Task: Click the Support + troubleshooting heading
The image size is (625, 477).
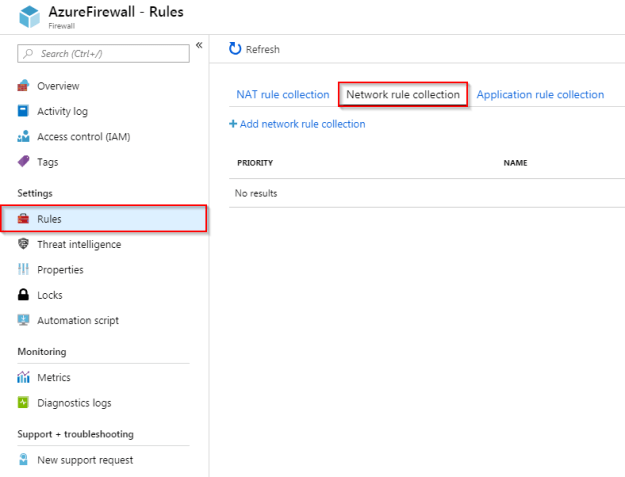Action: (x=75, y=434)
